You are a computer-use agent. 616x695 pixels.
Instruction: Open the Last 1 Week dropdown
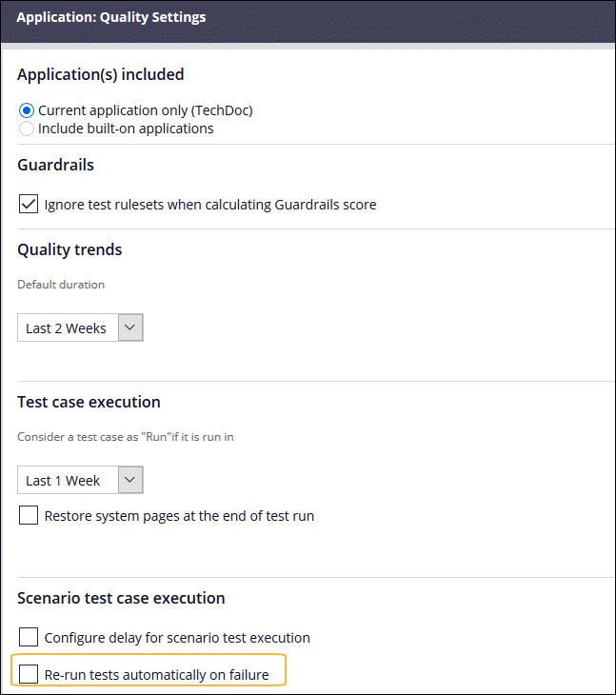(x=68, y=481)
